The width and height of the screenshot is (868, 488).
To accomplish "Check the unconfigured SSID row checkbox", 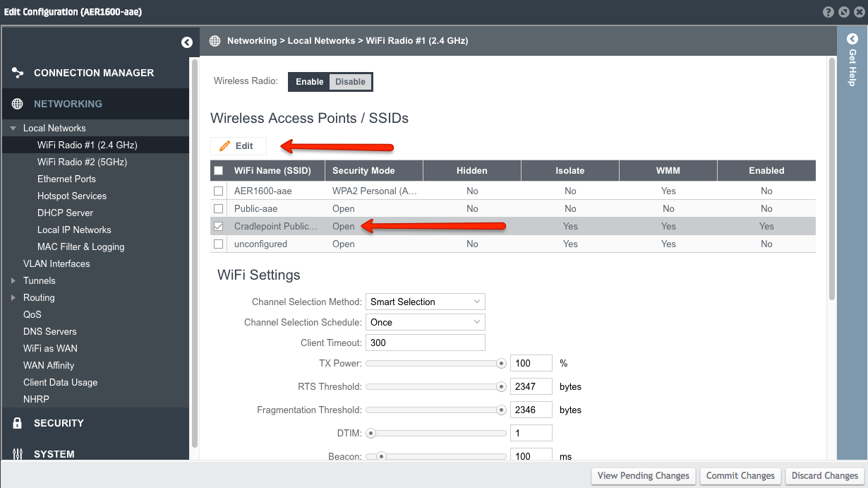I will (x=219, y=244).
